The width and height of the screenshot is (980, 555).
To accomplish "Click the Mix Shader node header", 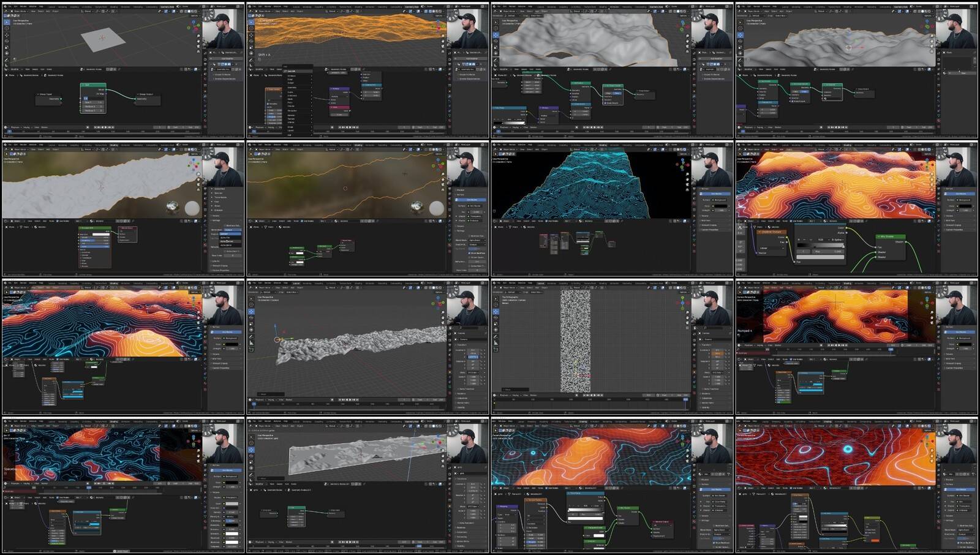I will (x=889, y=236).
